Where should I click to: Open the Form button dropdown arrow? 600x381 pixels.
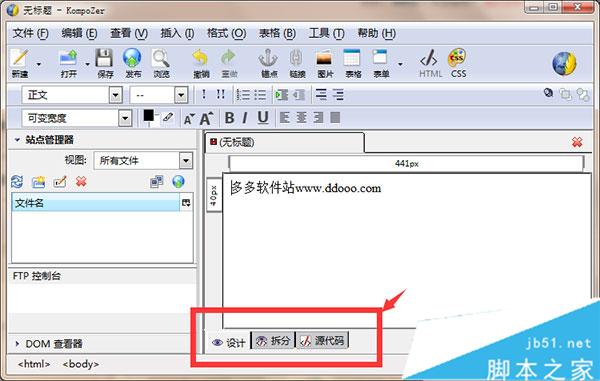[x=400, y=64]
